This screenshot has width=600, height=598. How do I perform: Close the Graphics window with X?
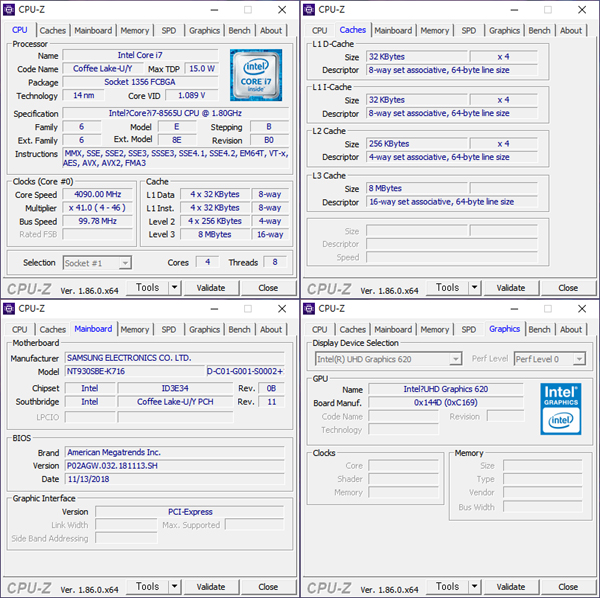point(582,309)
